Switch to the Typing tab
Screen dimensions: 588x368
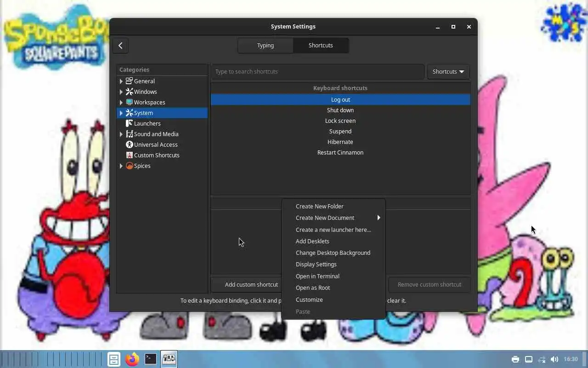(x=266, y=45)
